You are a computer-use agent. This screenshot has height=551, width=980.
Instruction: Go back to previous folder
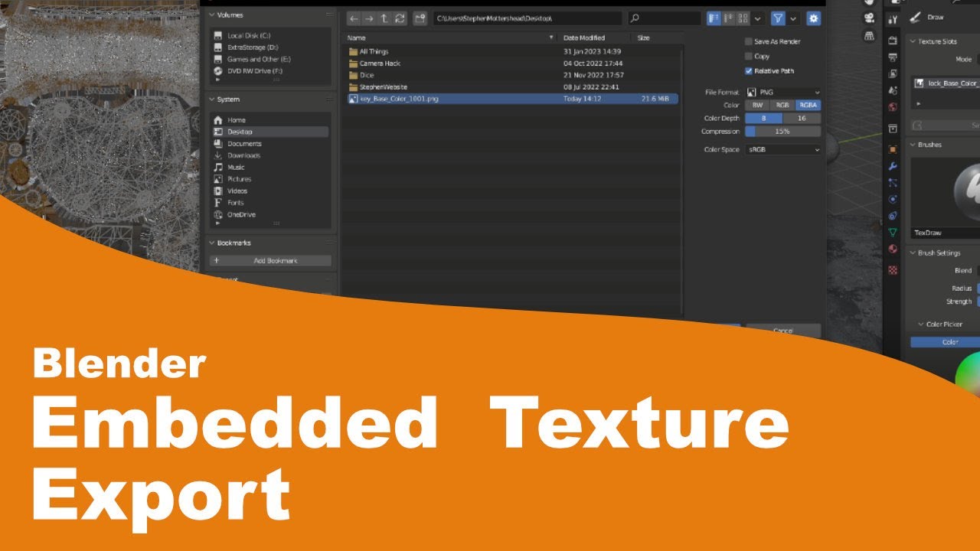point(354,18)
